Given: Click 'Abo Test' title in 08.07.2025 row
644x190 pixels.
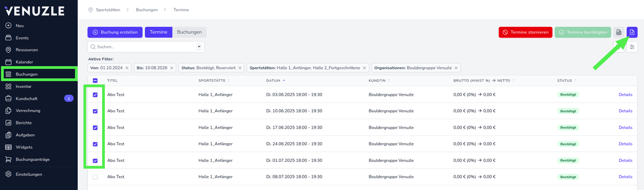Looking at the screenshot, I should [x=116, y=177].
